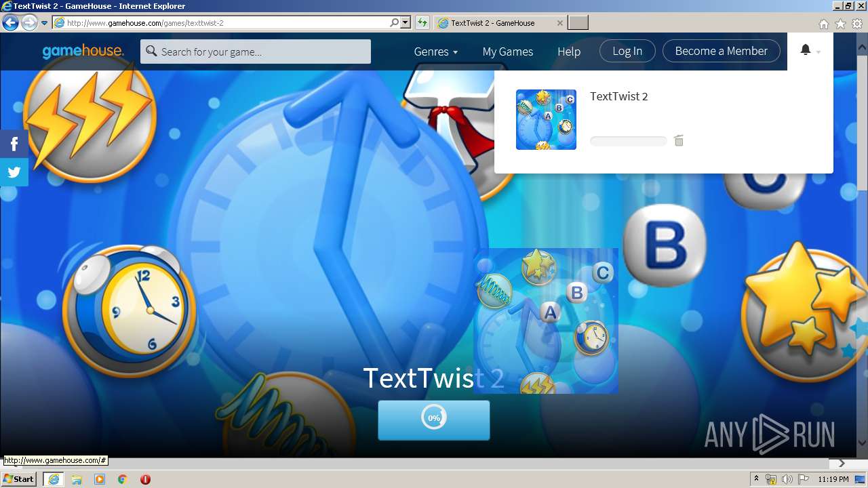Open the Windows Start menu
Viewport: 868px width, 488px height.
(19, 479)
